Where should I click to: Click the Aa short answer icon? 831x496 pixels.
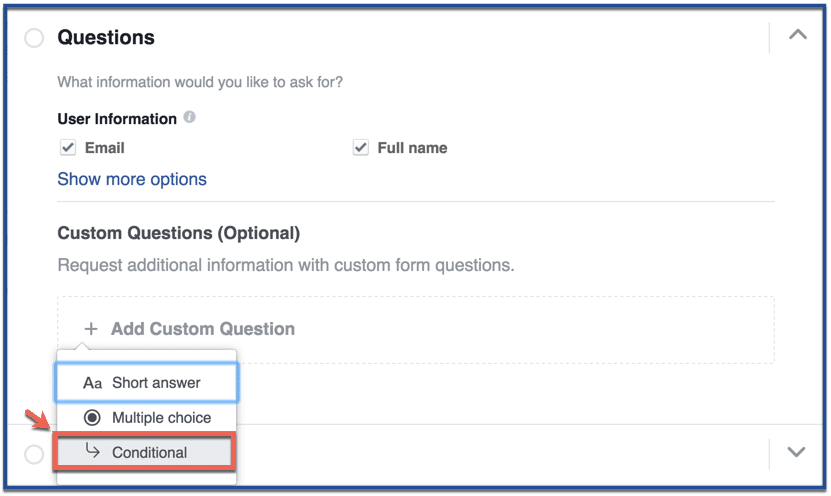tap(92, 383)
